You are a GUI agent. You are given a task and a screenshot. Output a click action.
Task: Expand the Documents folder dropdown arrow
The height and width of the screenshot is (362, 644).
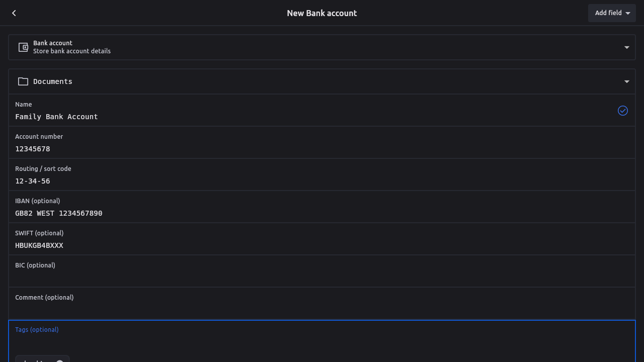pos(627,81)
